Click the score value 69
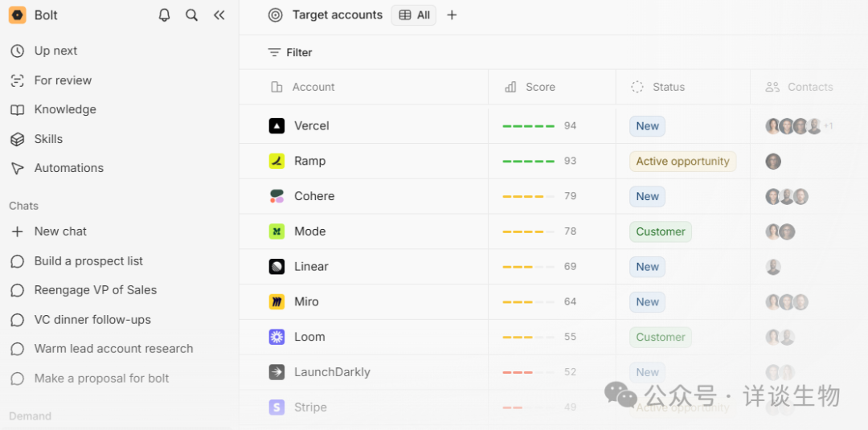The height and width of the screenshot is (430, 868). 570,267
